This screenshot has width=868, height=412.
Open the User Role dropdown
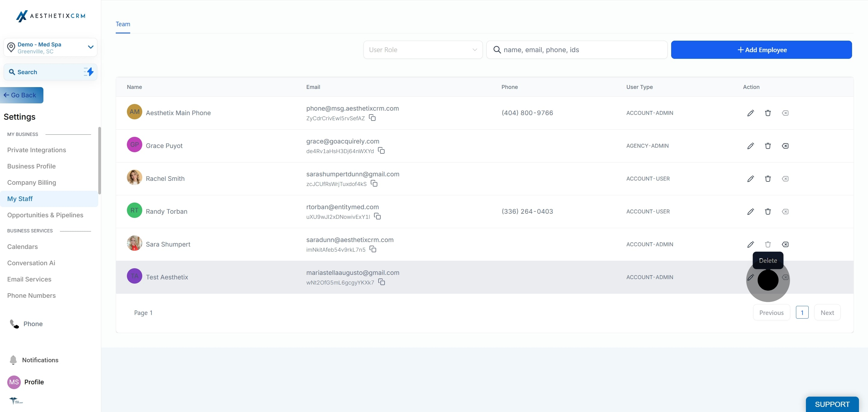click(x=423, y=50)
